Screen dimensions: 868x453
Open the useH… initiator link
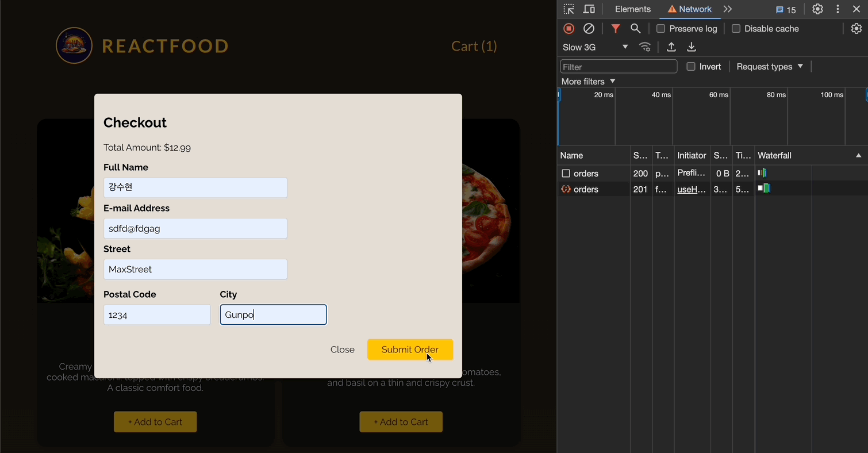(x=692, y=189)
